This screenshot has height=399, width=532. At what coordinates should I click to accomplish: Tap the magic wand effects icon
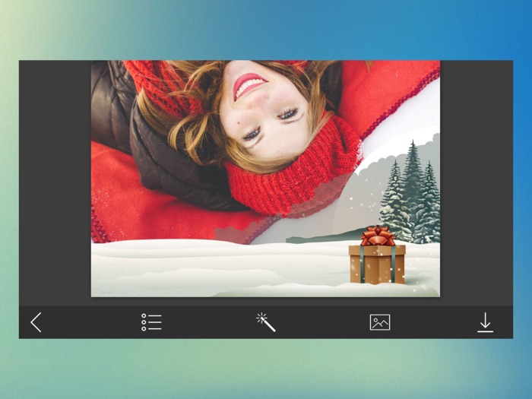click(266, 322)
